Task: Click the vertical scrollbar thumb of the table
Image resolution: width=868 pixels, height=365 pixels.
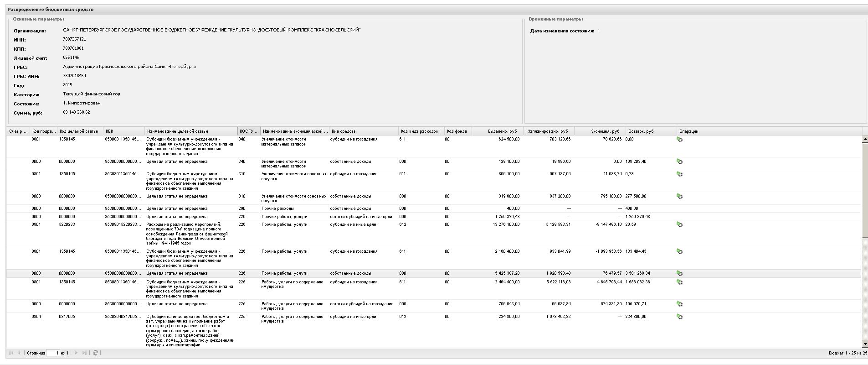Action: 865,190
